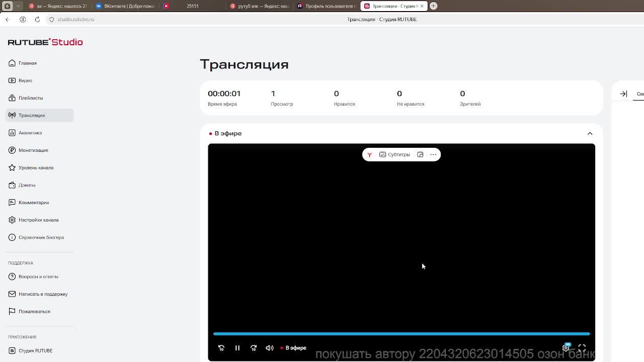The image size is (644, 362).
Task: Click the site security shield icon
Action: (51, 19)
